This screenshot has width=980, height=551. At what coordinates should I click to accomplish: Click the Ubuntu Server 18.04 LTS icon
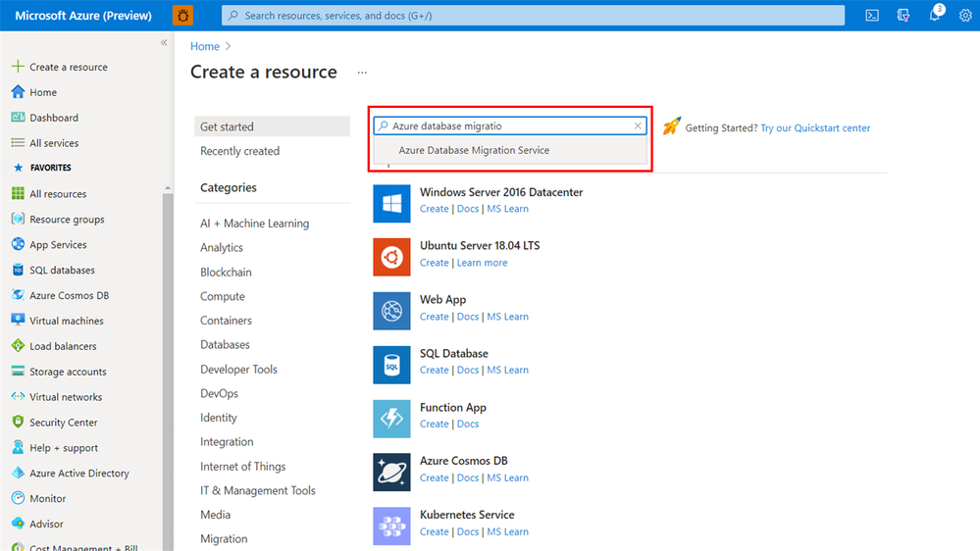pyautogui.click(x=391, y=257)
